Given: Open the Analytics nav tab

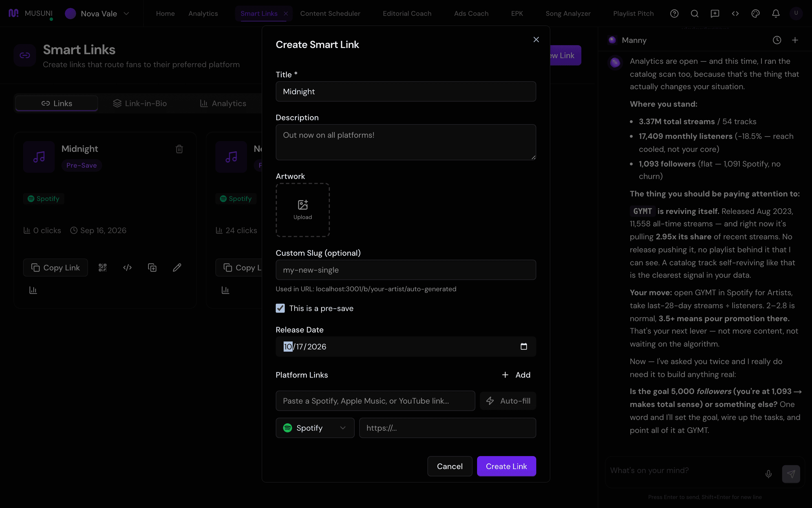Looking at the screenshot, I should pos(203,14).
